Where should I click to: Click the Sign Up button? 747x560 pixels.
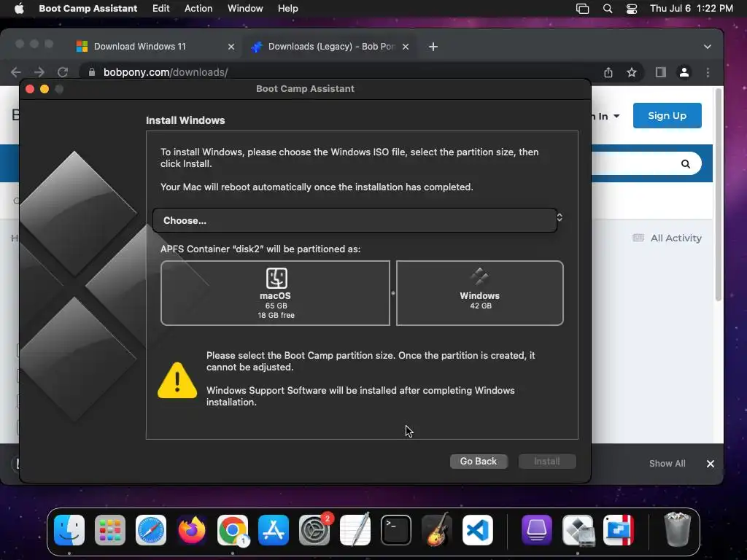(x=667, y=116)
